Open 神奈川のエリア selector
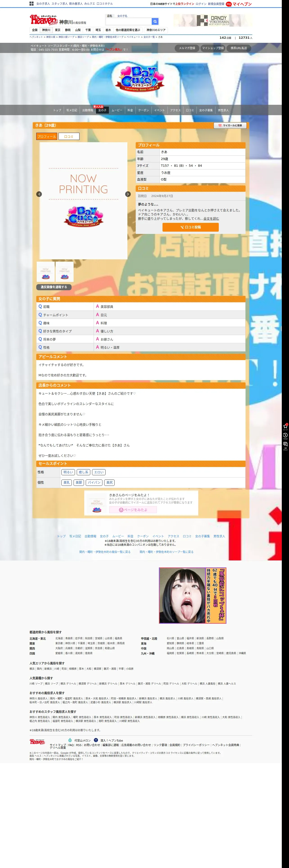Screen dimensions: 289x868 (x=156, y=30)
